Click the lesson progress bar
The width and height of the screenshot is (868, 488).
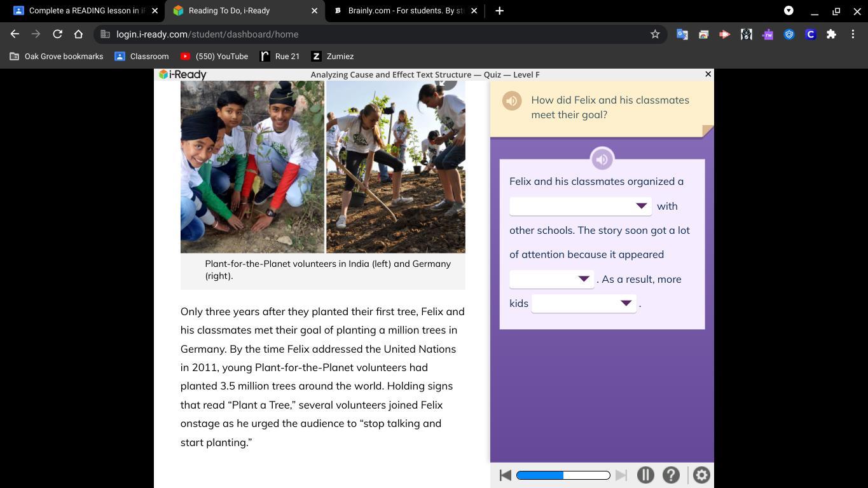563,475
